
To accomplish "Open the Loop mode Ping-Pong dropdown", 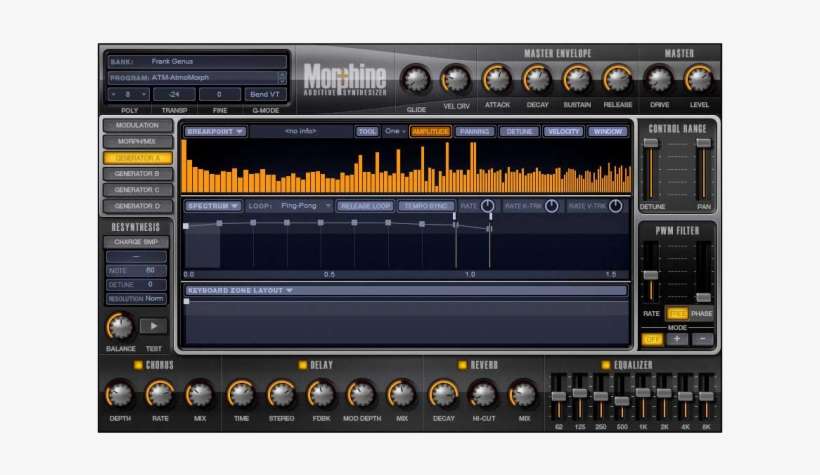I will click(304, 206).
